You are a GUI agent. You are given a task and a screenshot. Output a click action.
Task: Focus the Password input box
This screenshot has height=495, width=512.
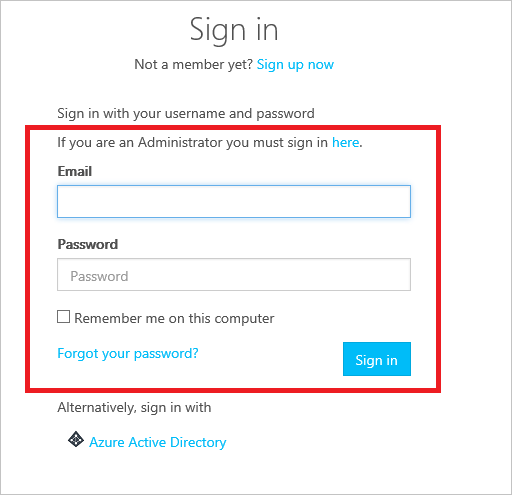coord(234,275)
